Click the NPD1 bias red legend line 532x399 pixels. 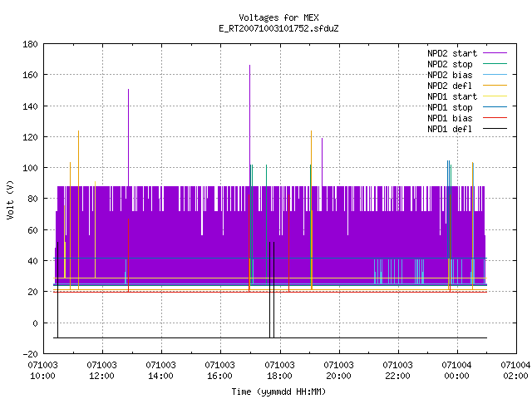[x=495, y=118]
